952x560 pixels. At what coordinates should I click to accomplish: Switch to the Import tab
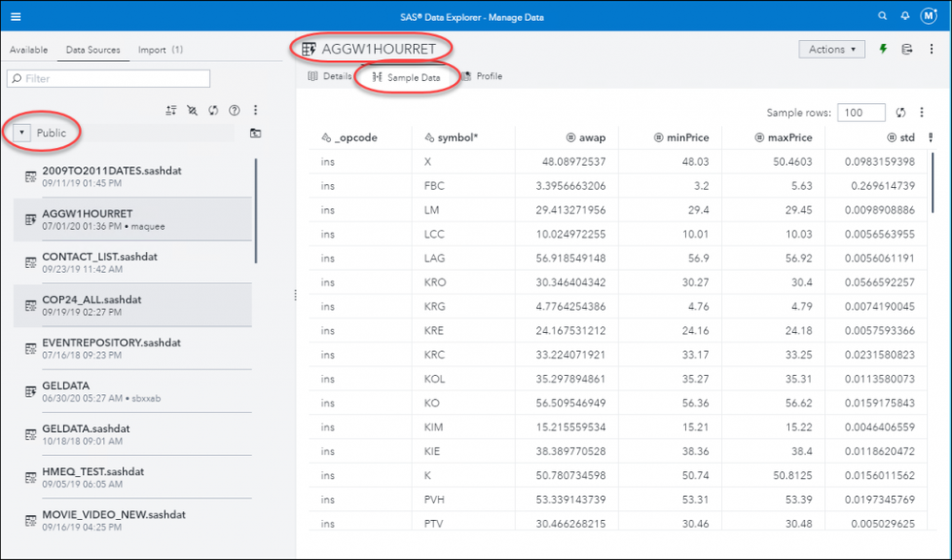[x=159, y=50]
